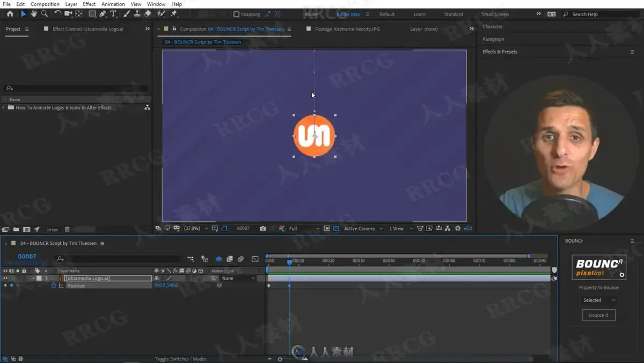
Task: Open the Active Camera dropdown
Action: pyautogui.click(x=363, y=228)
